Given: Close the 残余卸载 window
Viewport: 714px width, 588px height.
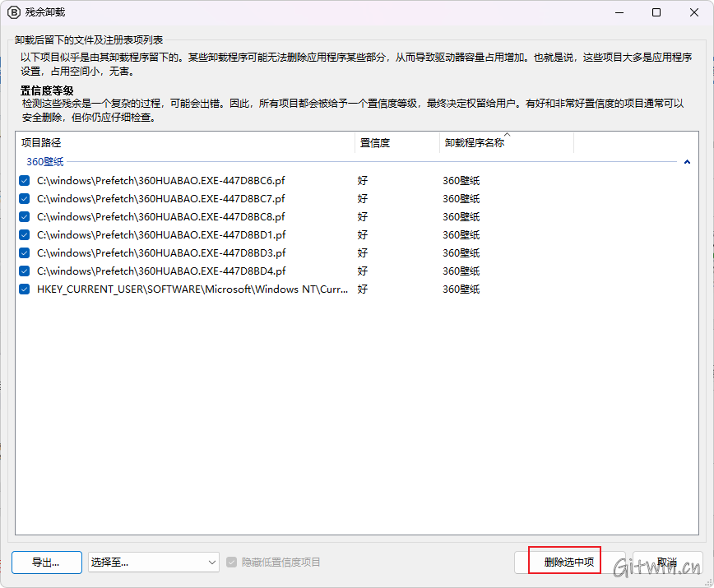Looking at the screenshot, I should (x=694, y=12).
